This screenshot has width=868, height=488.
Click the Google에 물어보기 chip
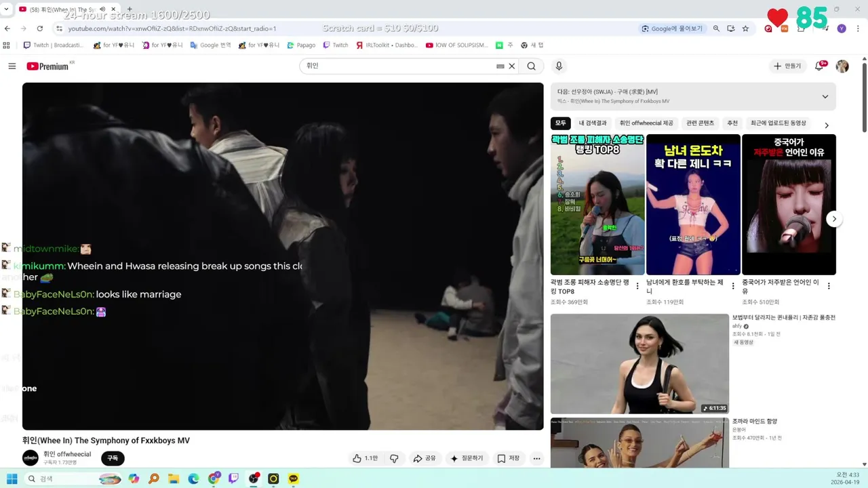point(673,28)
